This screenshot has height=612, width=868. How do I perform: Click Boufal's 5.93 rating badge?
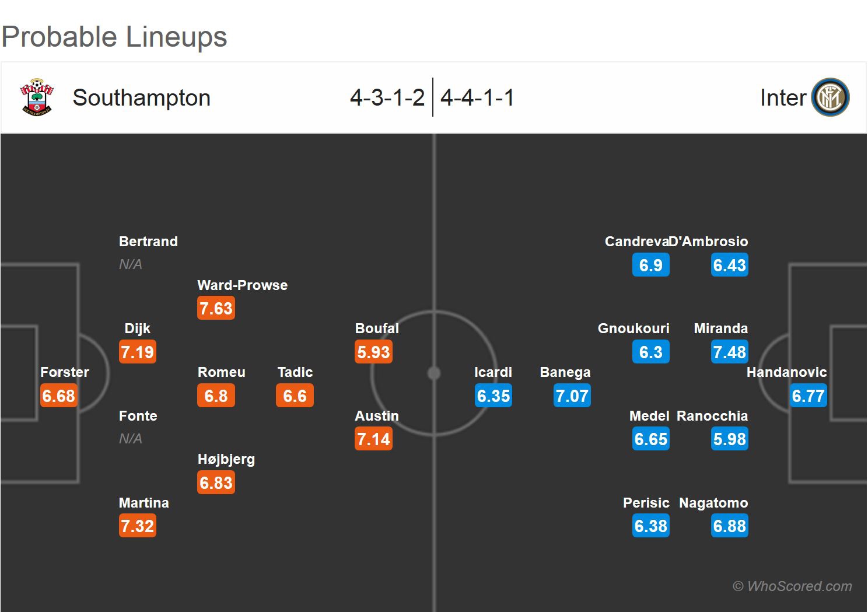tap(373, 352)
